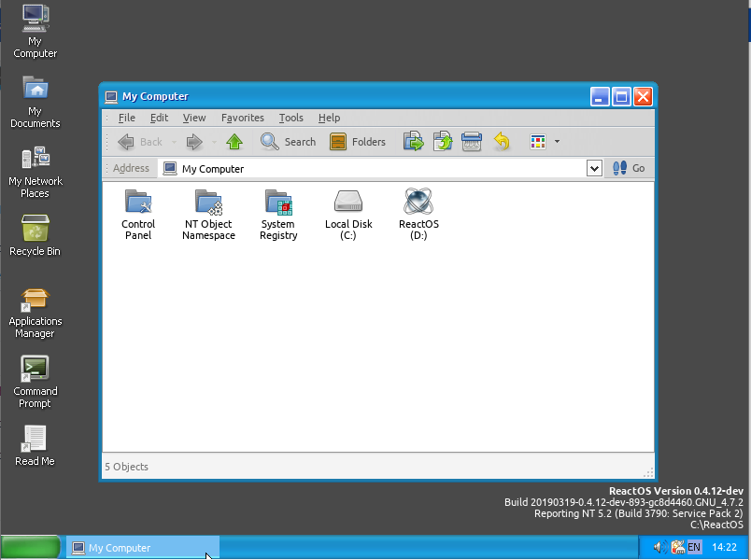Image resolution: width=751 pixels, height=560 pixels.
Task: Expand the Back history dropdown arrow
Action: (x=174, y=142)
